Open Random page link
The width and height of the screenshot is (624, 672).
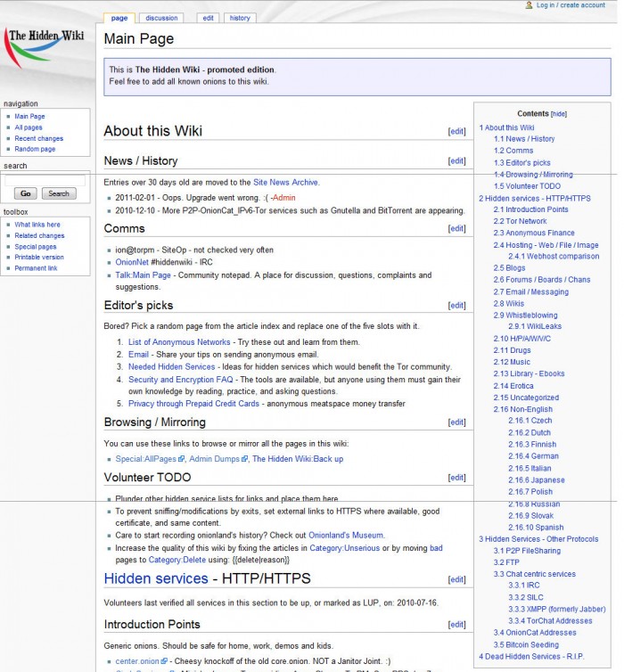[35, 149]
